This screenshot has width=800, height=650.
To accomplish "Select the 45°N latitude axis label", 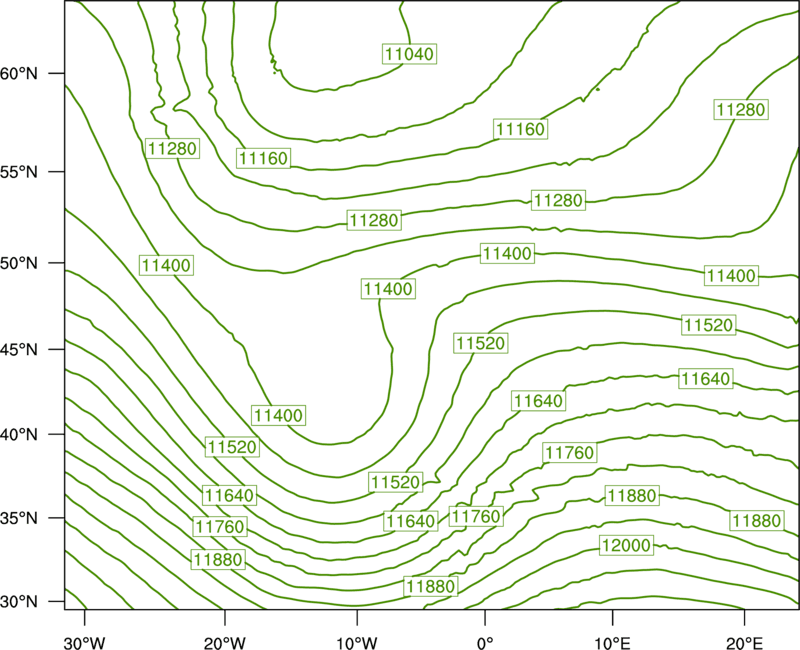I will click(19, 349).
